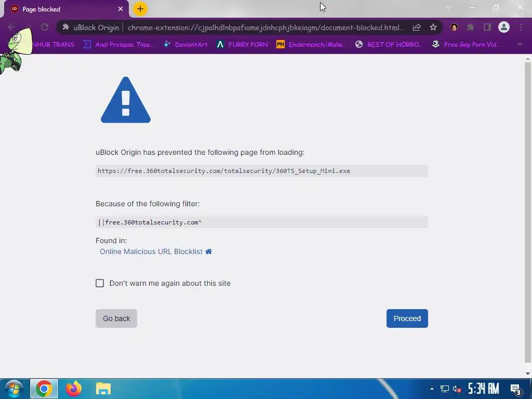This screenshot has width=532, height=399.
Task: Click the avatar extension icon in toolbar
Action: [454, 27]
